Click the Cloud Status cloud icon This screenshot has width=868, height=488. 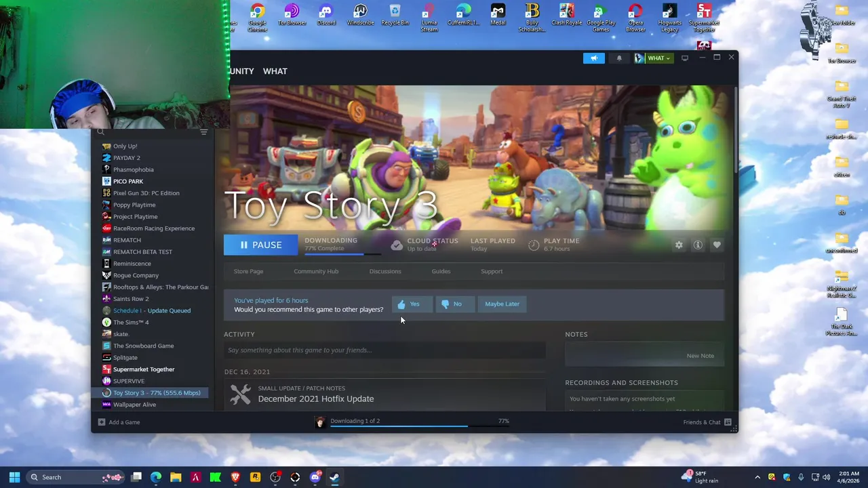coord(397,245)
